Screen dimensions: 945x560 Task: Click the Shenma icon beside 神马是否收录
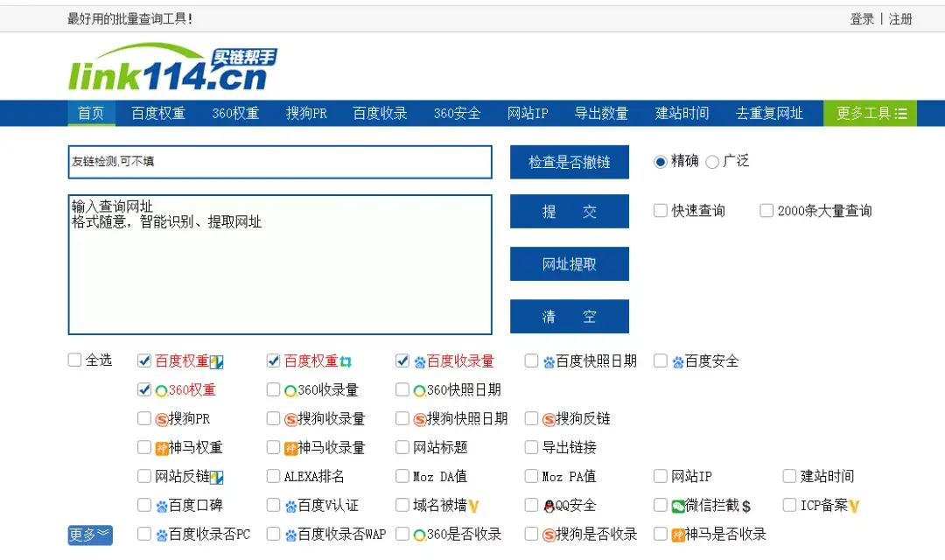(x=678, y=535)
